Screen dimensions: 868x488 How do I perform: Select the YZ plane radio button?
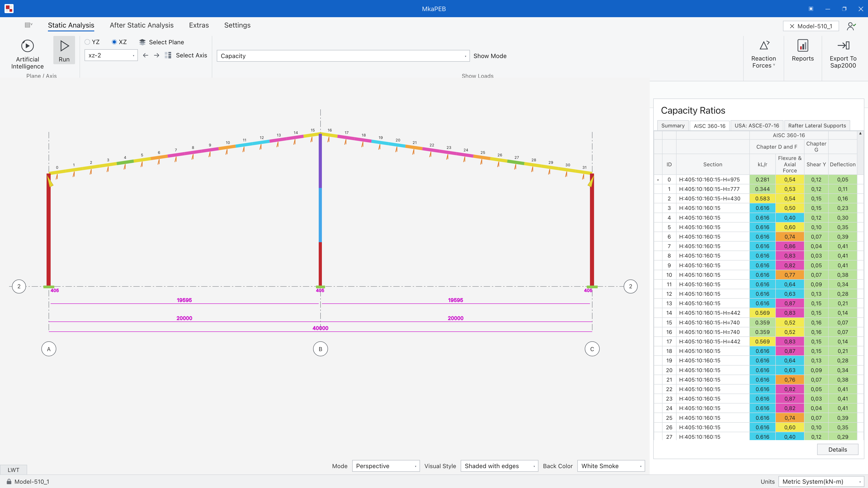pyautogui.click(x=87, y=42)
